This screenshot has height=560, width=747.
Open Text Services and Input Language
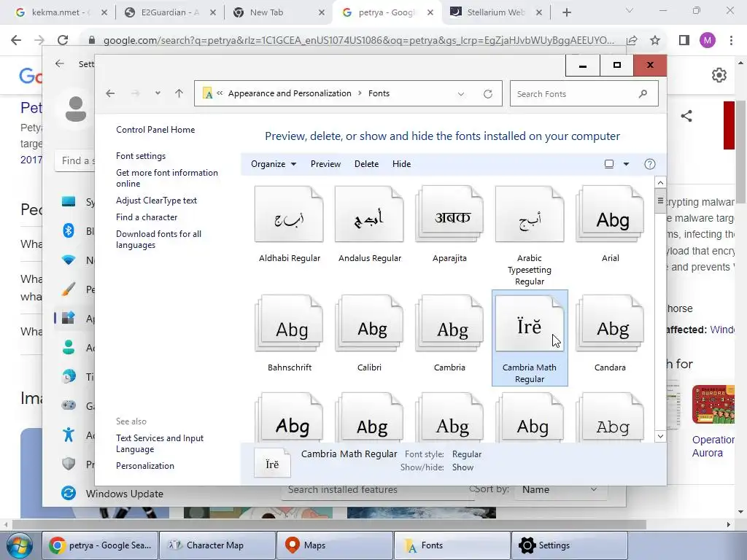click(x=160, y=443)
